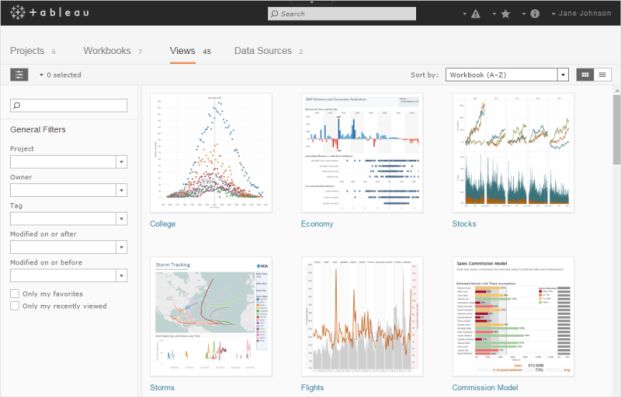Open the 0 selected actions dropdown
The image size is (621, 397).
tap(60, 75)
